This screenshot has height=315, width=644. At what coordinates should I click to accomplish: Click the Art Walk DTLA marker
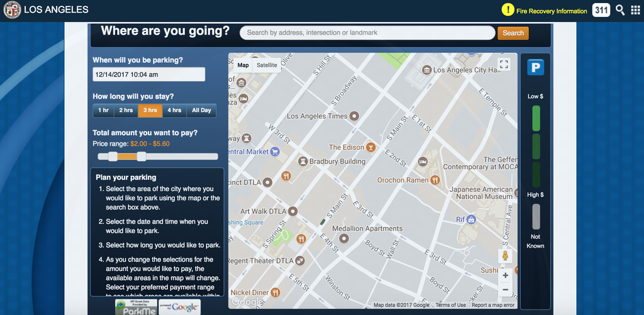point(293,211)
